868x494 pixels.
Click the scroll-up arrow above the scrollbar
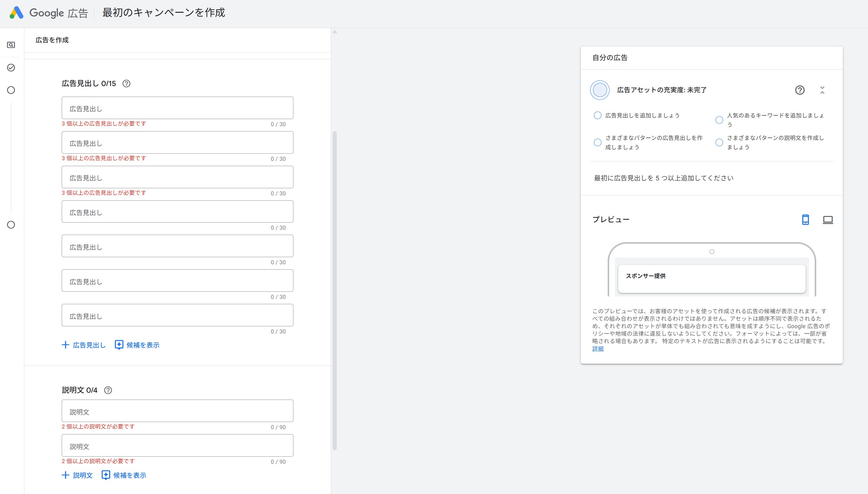335,32
